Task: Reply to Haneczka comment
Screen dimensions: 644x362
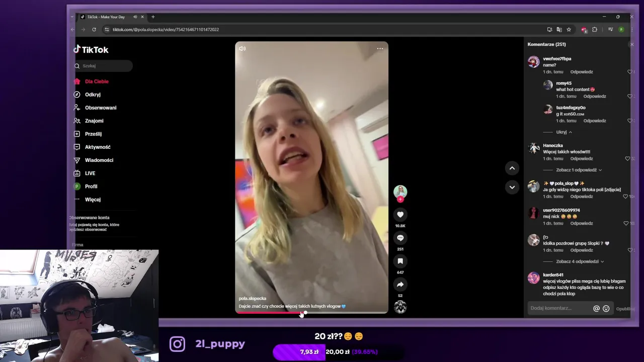Action: coord(582,158)
